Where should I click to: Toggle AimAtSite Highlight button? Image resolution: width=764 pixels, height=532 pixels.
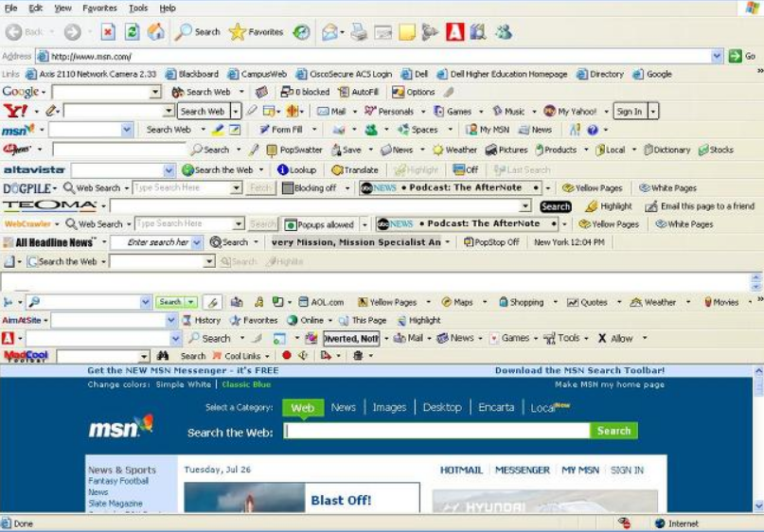pyautogui.click(x=418, y=320)
